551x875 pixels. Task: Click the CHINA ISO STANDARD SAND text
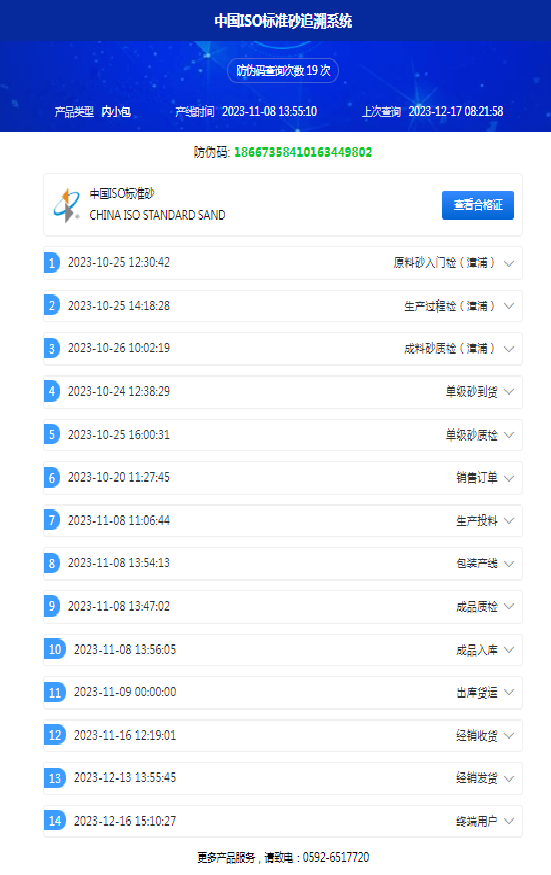[157, 215]
